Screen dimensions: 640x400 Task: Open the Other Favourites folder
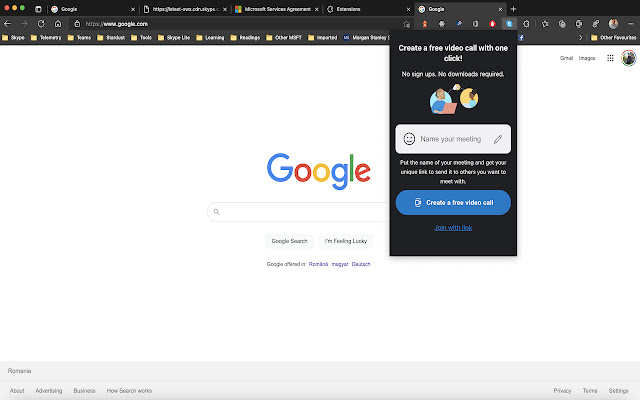613,38
